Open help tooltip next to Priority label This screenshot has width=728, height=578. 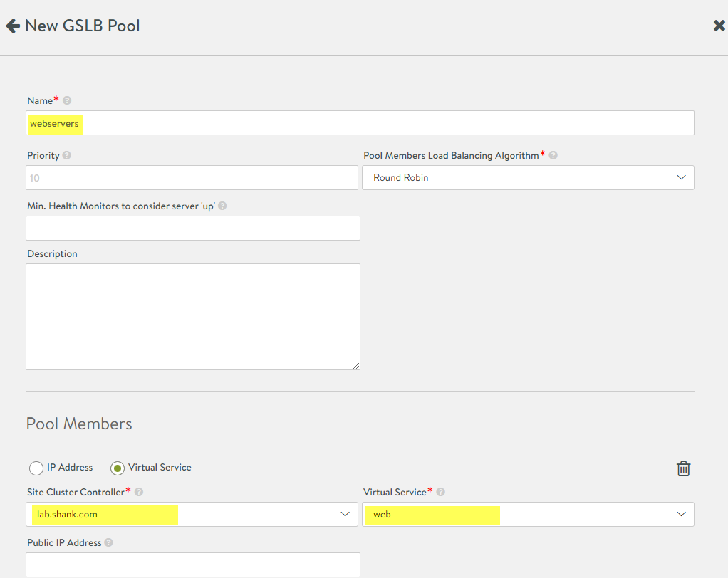click(67, 155)
